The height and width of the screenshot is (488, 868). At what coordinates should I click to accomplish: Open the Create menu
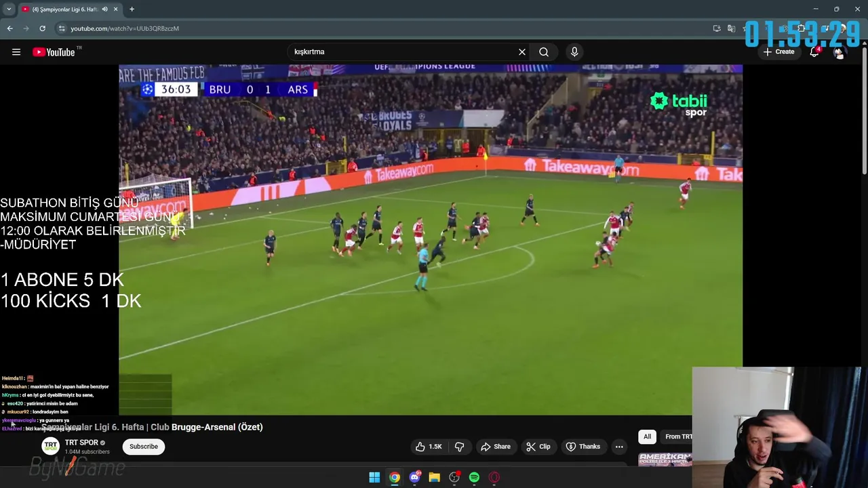tap(778, 52)
